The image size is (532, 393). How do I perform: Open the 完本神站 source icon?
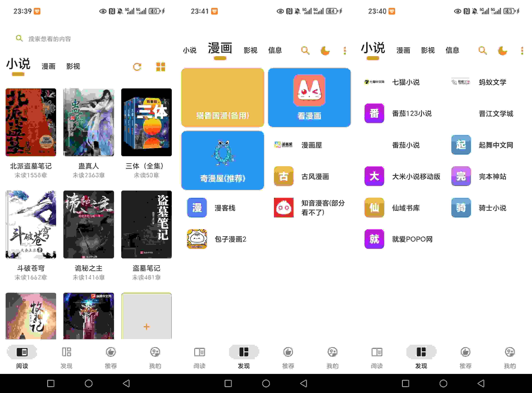461,176
